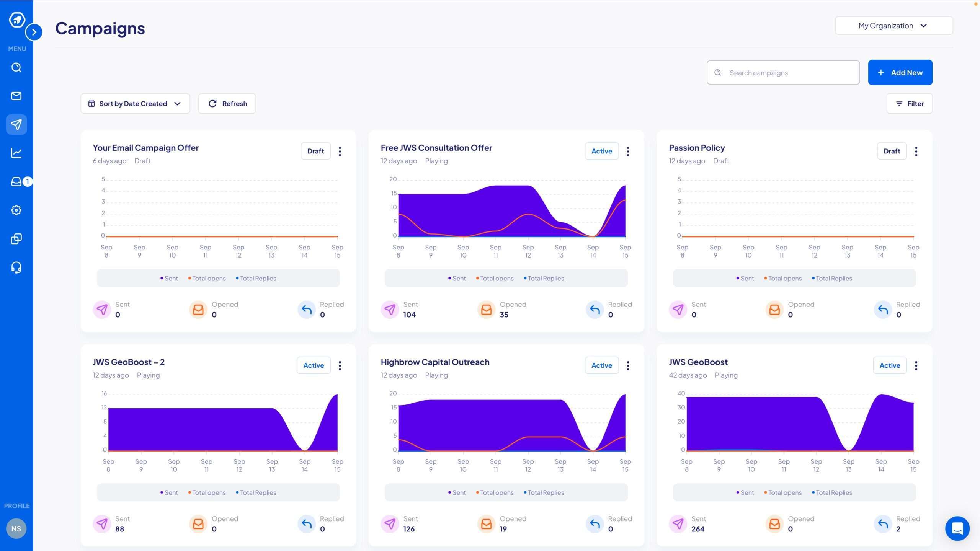Toggle Sent legend in Your Email Campaign Offer chart
The width and height of the screenshot is (980, 551).
[169, 278]
